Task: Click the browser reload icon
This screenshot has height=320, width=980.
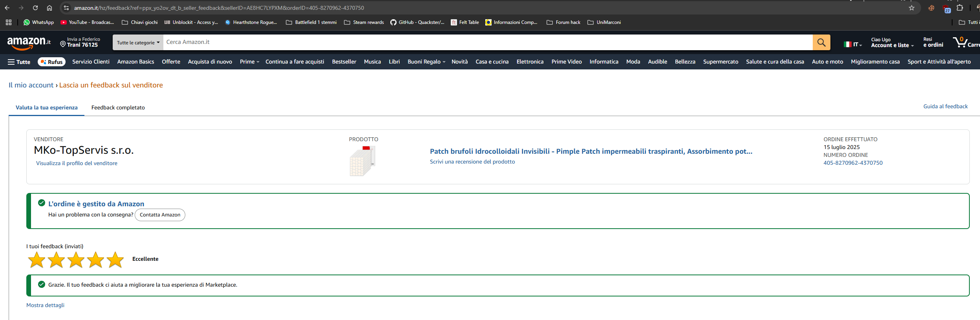Action: pyautogui.click(x=35, y=8)
